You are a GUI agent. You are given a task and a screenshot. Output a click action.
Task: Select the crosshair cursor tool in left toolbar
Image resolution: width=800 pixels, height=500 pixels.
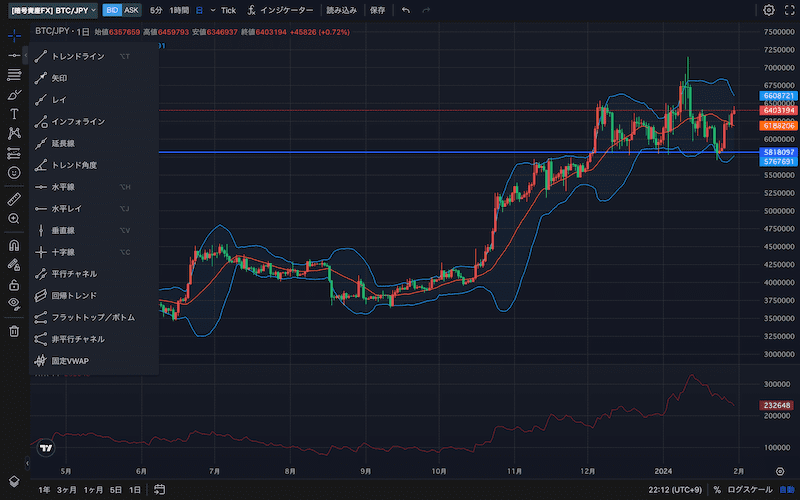tap(14, 35)
